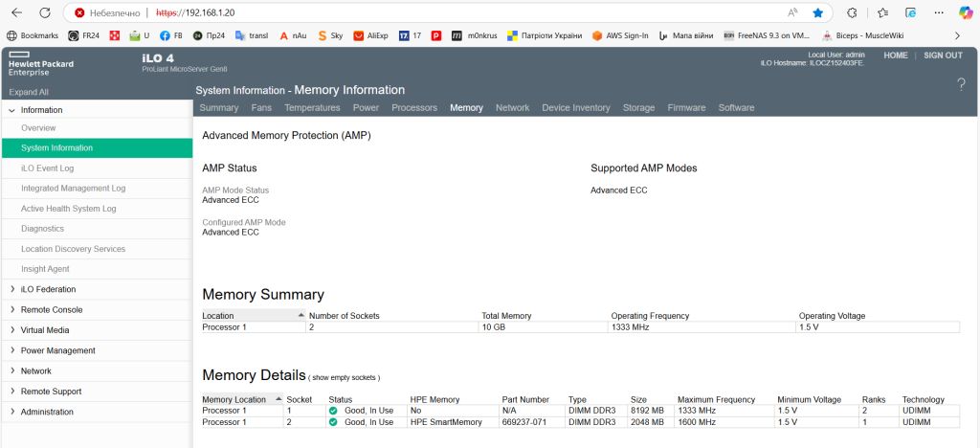Viewport: 980px width, 448px height.
Task: Open the Biceps - MuscleWiki bookmark
Action: tap(863, 35)
